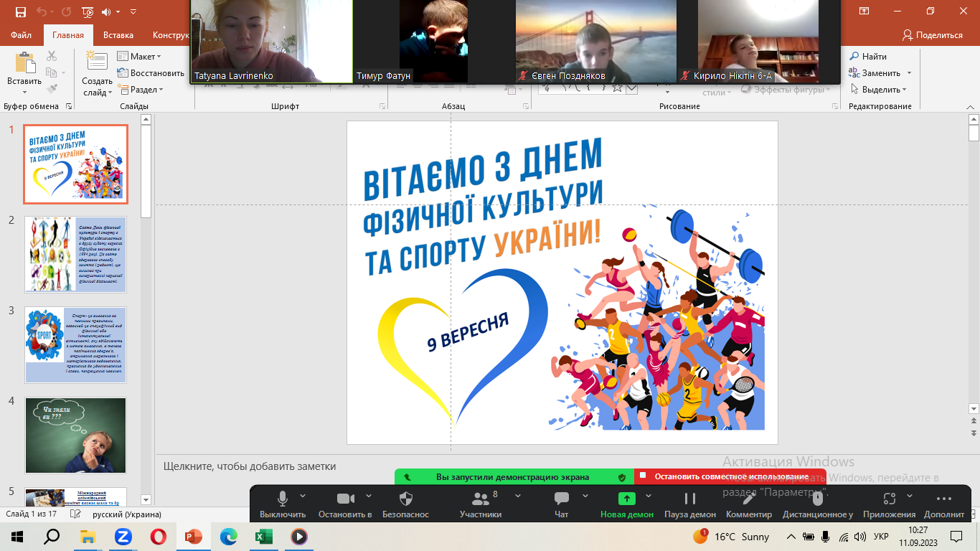Open Zoom Безопасность shield icon
The height and width of the screenshot is (551, 980).
click(x=405, y=499)
